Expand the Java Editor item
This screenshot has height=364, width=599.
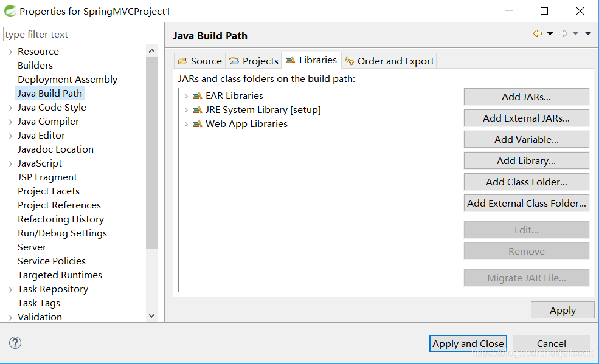[11, 136]
